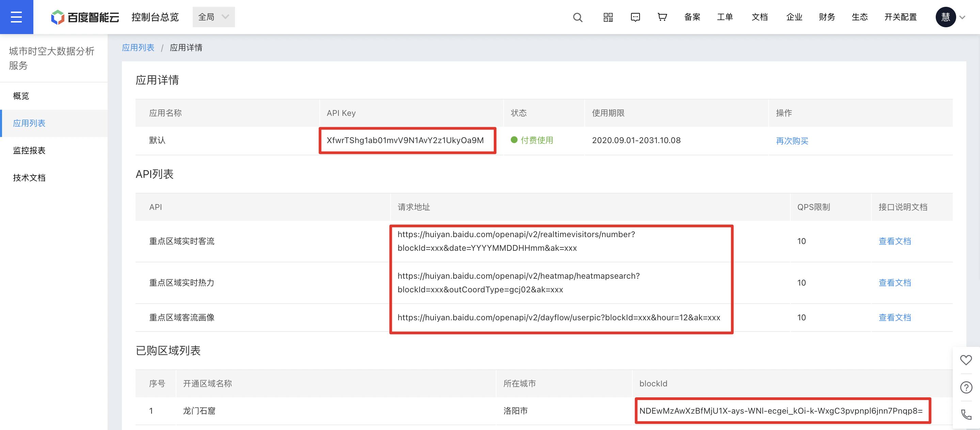Click the 洛阳市 city cell

515,411
